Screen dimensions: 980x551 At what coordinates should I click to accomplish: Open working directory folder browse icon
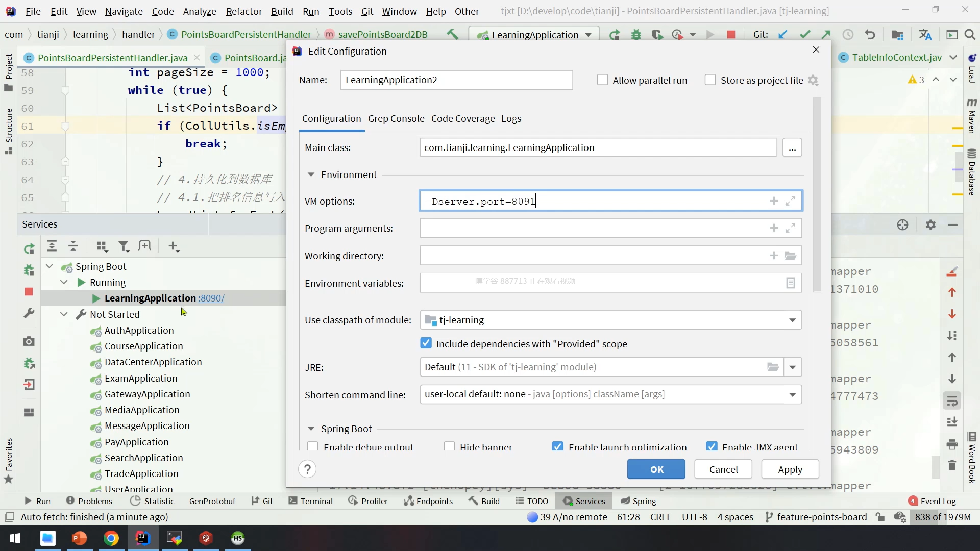tap(790, 256)
